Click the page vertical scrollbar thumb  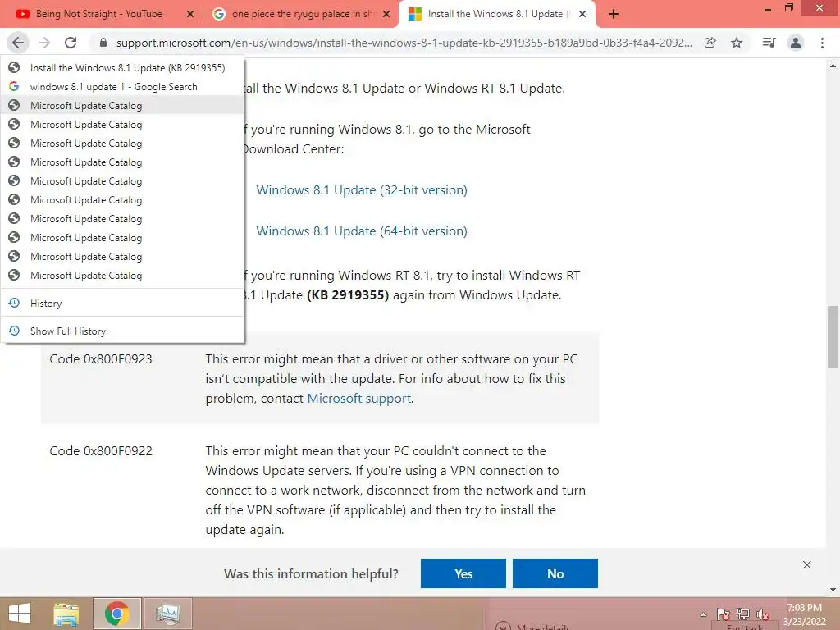(x=833, y=336)
